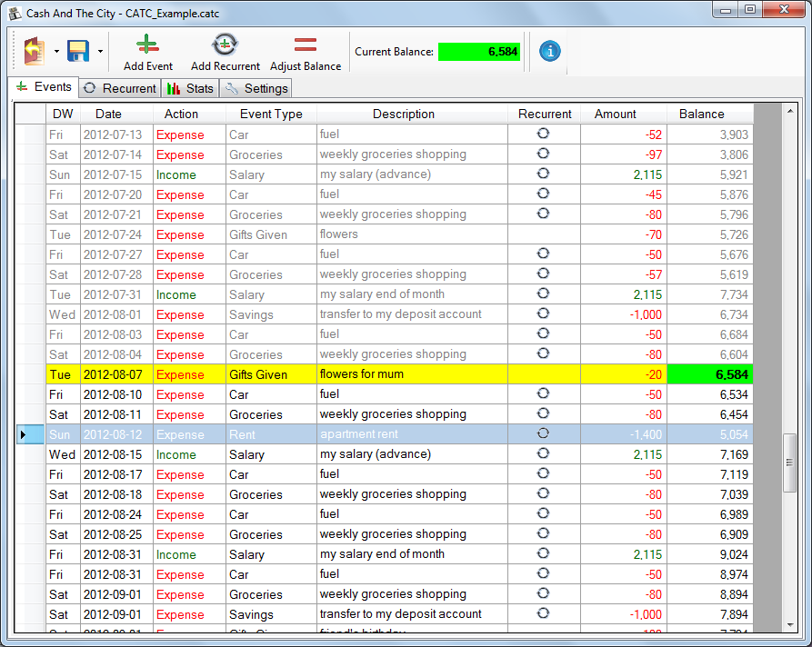The image size is (812, 647).
Task: Click the Adjust Balance toolbar button
Action: [306, 53]
